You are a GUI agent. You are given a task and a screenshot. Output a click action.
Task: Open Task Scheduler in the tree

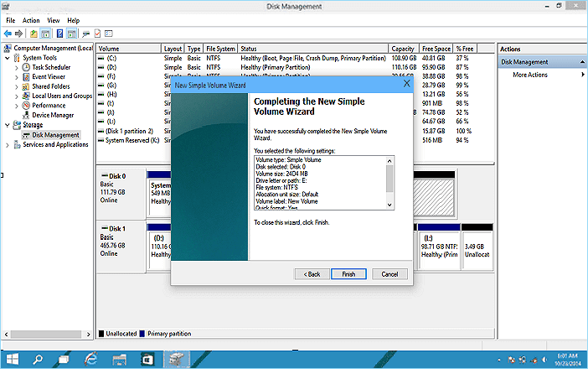coord(50,67)
